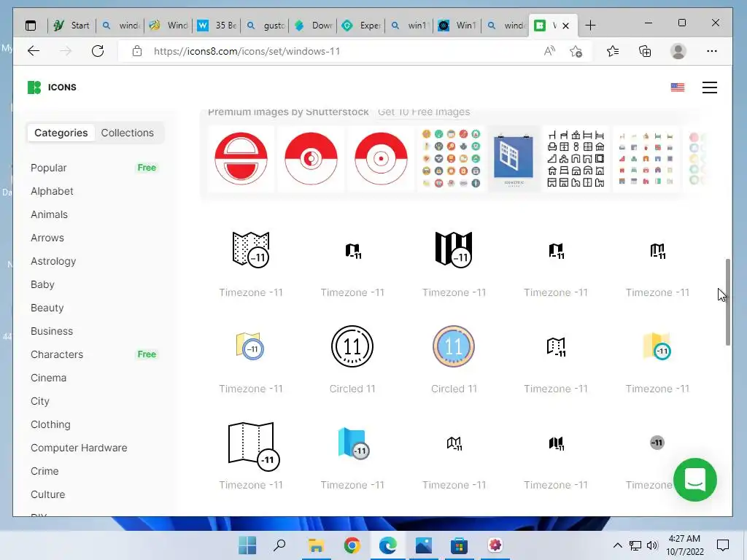Viewport: 747px width, 560px height.
Task: Open Edge Collections button
Action: (x=645, y=51)
